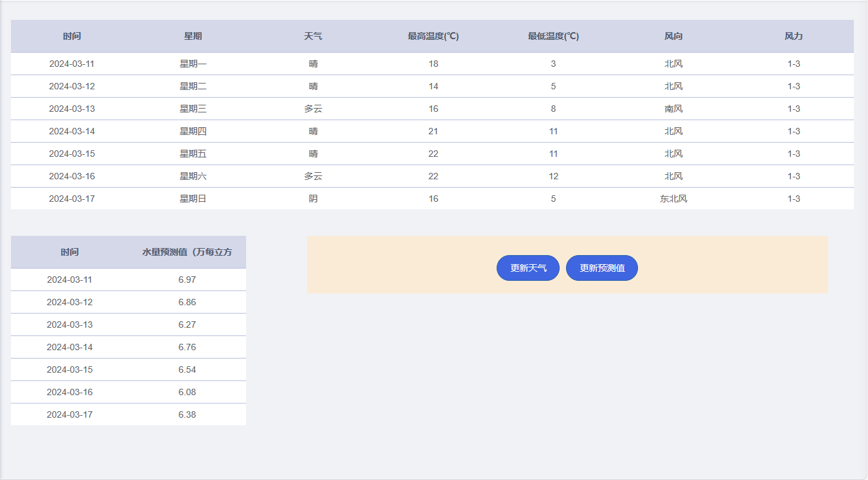
Task: Click the 水量预测值 column header
Action: click(187, 252)
